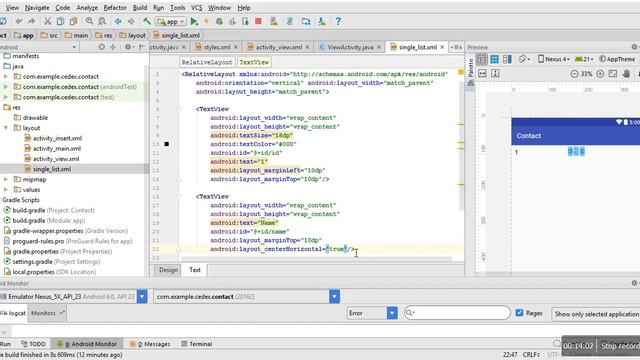
Task: Open orientation dropdown in Preview toolbar
Action: coord(524,59)
